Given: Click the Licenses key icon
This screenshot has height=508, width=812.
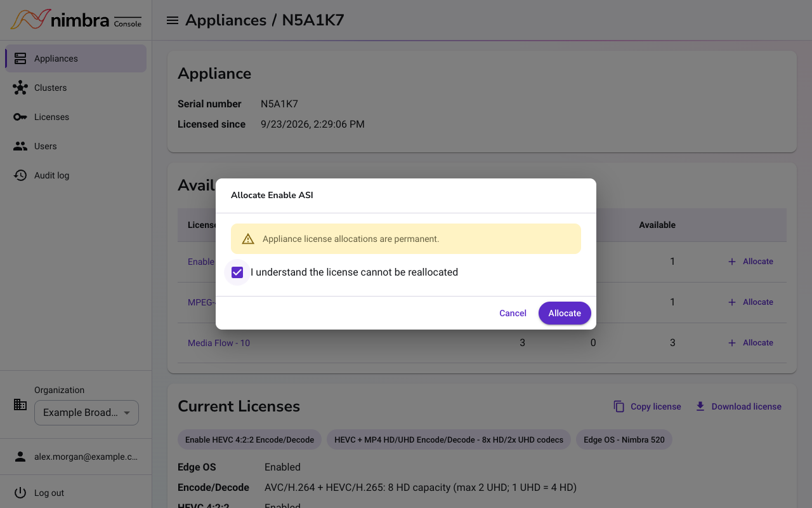Looking at the screenshot, I should (x=20, y=117).
